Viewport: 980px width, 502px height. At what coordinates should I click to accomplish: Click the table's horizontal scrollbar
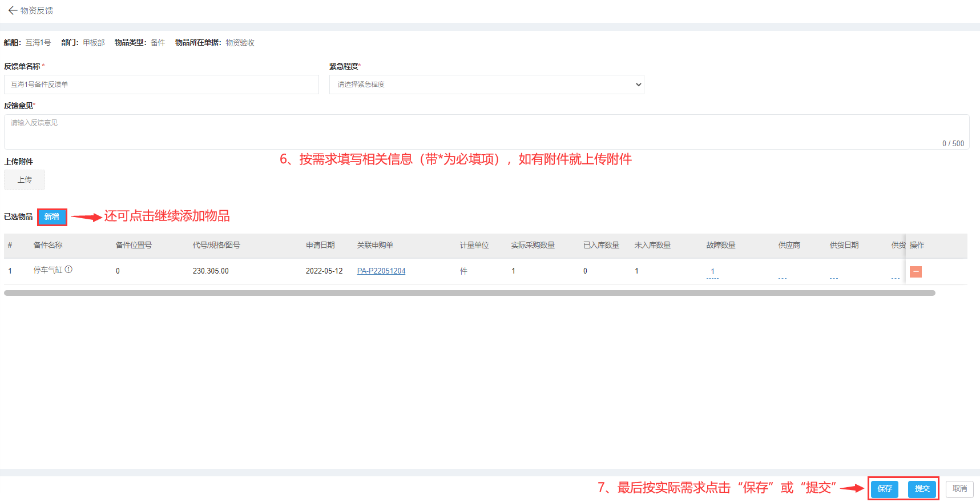coord(469,293)
